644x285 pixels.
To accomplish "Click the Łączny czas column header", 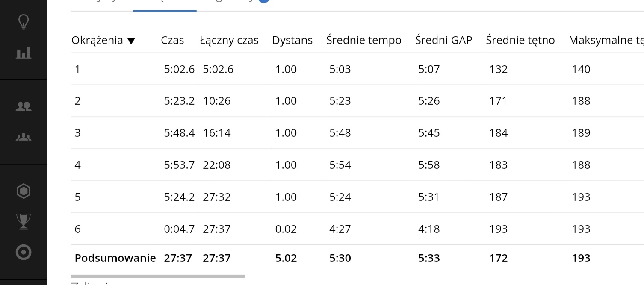I will pos(229,40).
